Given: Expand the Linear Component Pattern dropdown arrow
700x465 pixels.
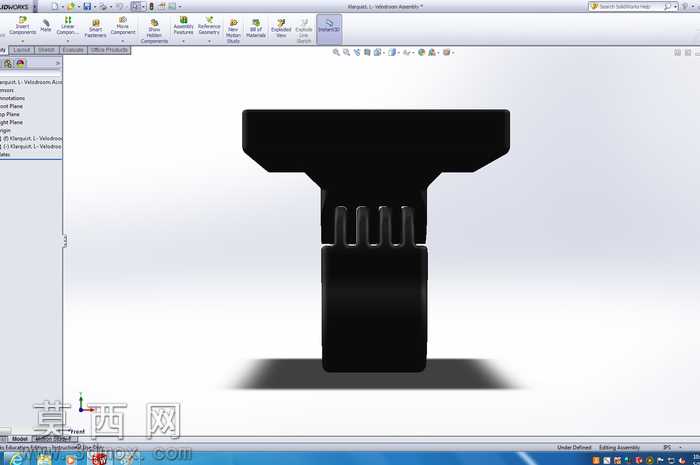Looking at the screenshot, I should (x=67, y=41).
